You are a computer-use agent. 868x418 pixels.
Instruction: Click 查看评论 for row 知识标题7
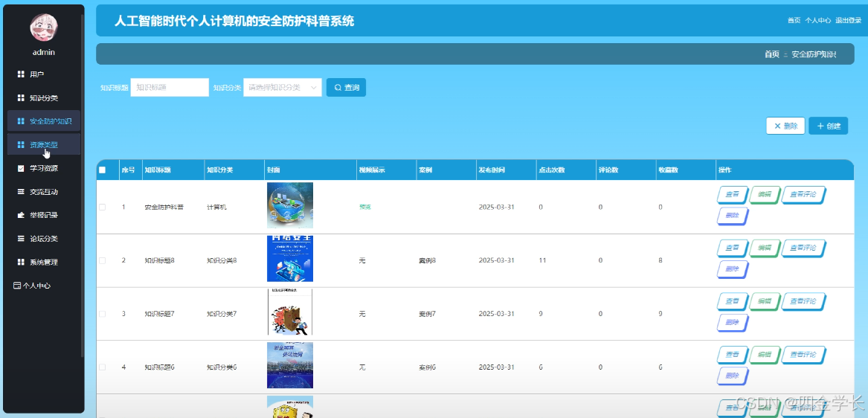tap(803, 302)
